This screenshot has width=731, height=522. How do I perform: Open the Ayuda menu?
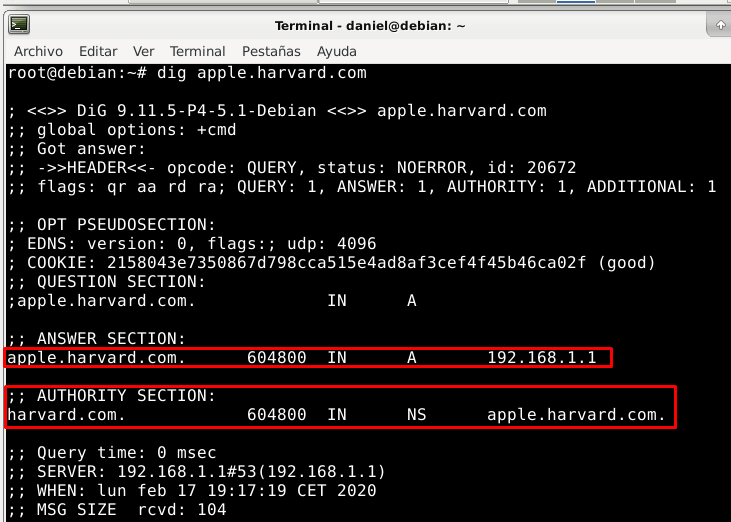[x=337, y=51]
